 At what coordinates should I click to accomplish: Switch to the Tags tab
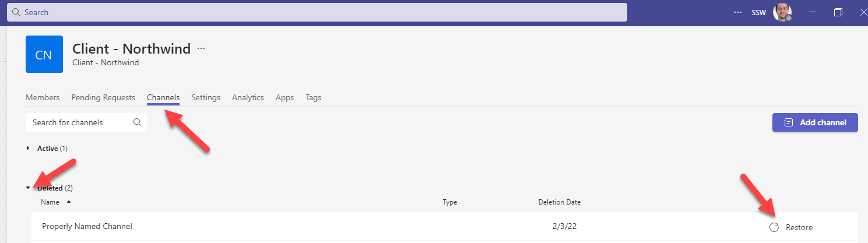(313, 98)
